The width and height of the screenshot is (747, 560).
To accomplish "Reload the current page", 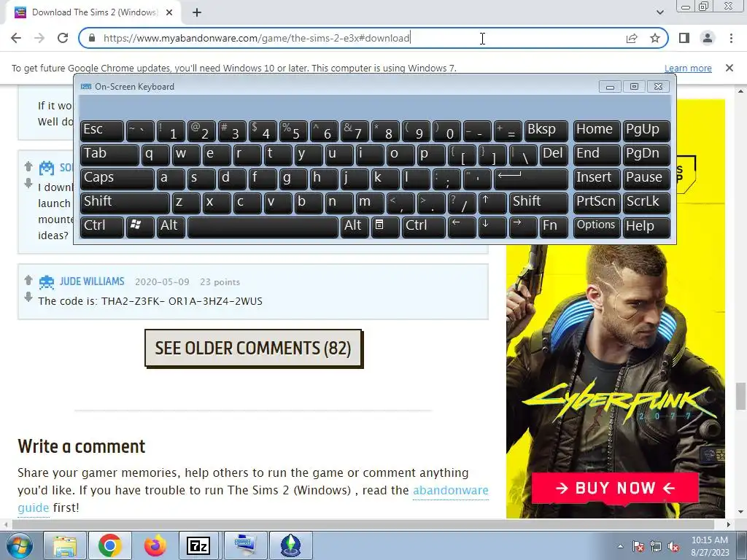I will coord(63,38).
